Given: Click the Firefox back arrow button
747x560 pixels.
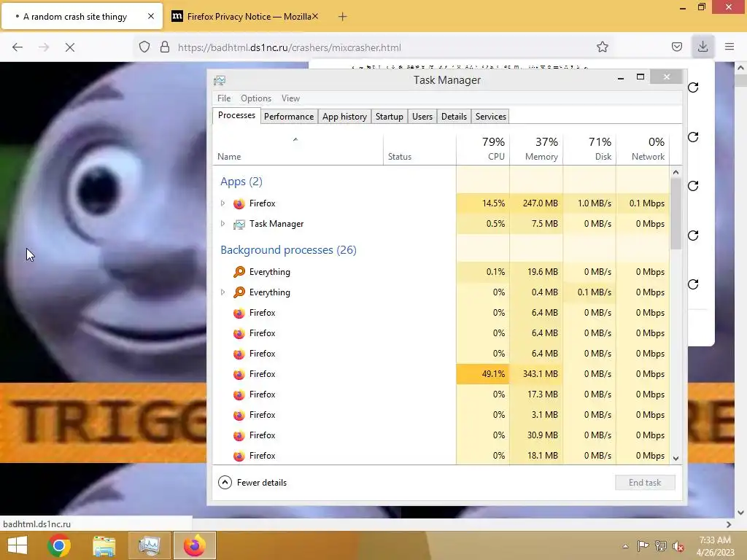Looking at the screenshot, I should (18, 47).
